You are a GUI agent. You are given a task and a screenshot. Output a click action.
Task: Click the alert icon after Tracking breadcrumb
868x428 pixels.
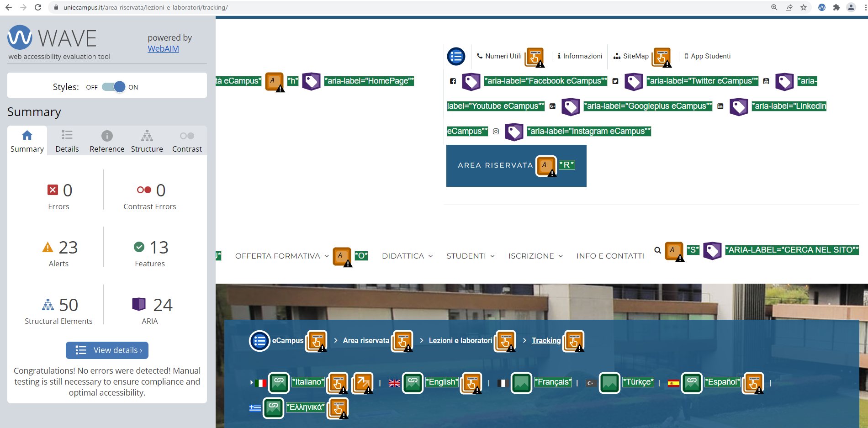pyautogui.click(x=574, y=341)
